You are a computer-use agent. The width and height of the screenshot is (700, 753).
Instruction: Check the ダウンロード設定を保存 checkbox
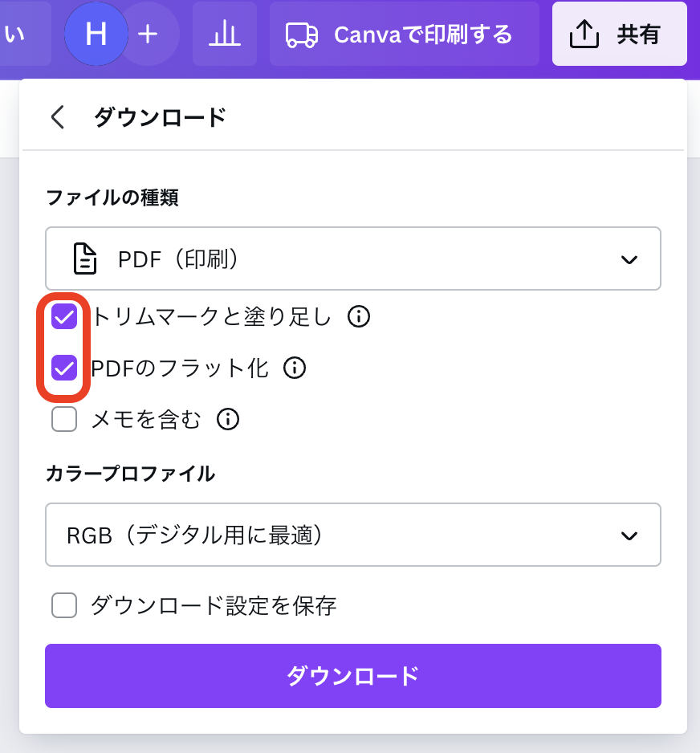(x=64, y=604)
